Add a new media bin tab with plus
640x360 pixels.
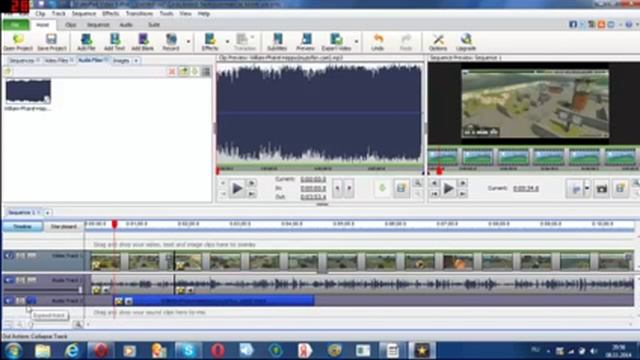click(x=136, y=60)
